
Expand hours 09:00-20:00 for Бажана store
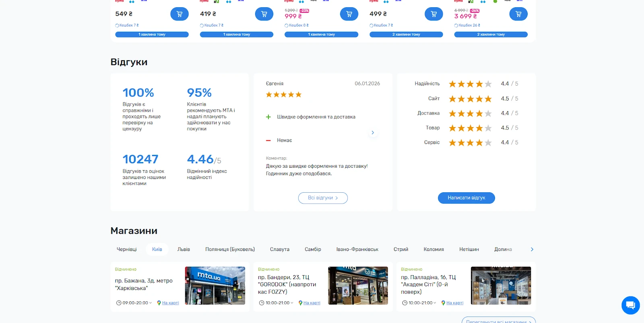137,303
